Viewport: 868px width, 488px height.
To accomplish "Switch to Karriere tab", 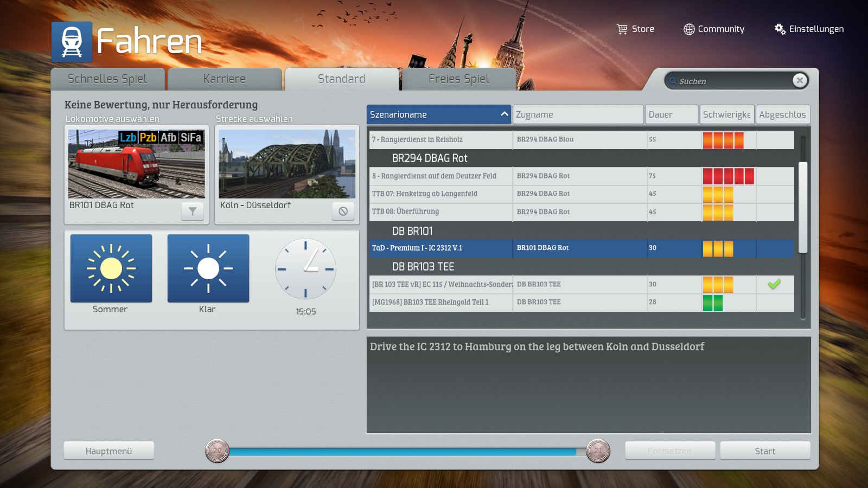I will (225, 79).
